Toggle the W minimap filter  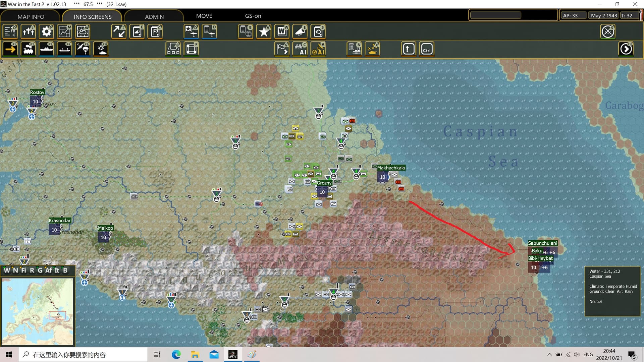pos(7,270)
